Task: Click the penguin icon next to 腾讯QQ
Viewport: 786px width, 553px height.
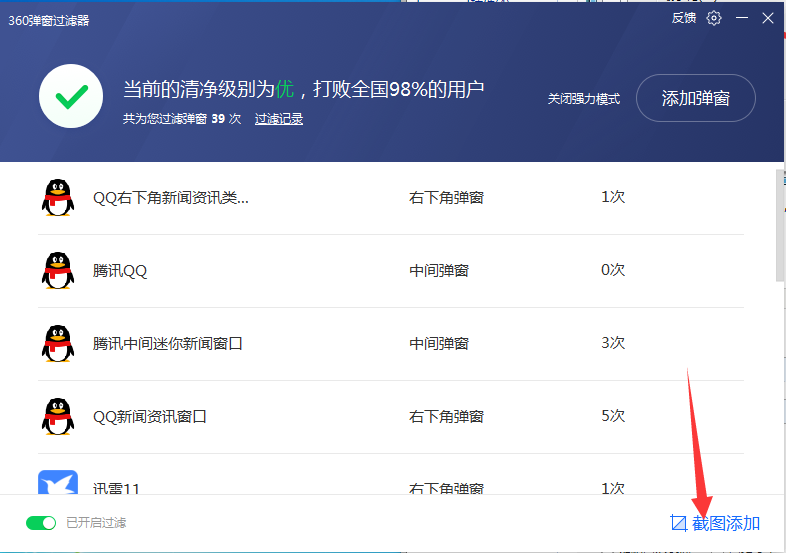Action: click(58, 271)
